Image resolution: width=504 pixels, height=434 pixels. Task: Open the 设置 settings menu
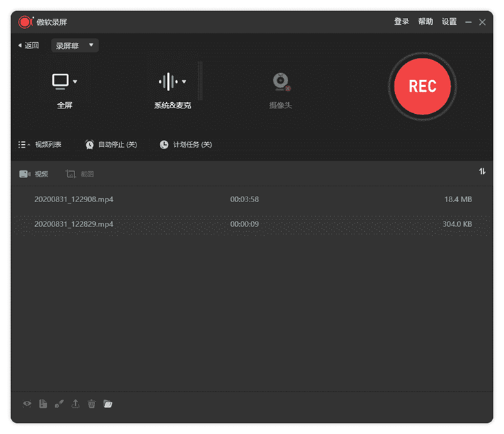pos(449,21)
